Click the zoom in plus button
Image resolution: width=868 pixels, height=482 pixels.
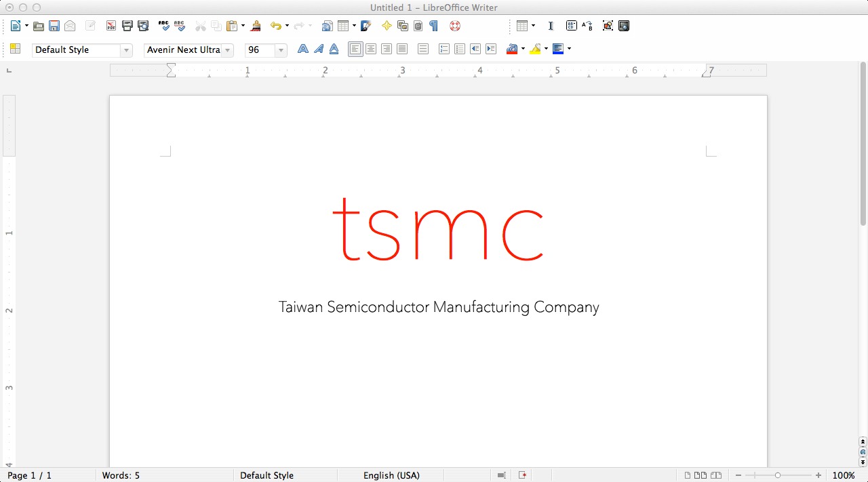(818, 475)
